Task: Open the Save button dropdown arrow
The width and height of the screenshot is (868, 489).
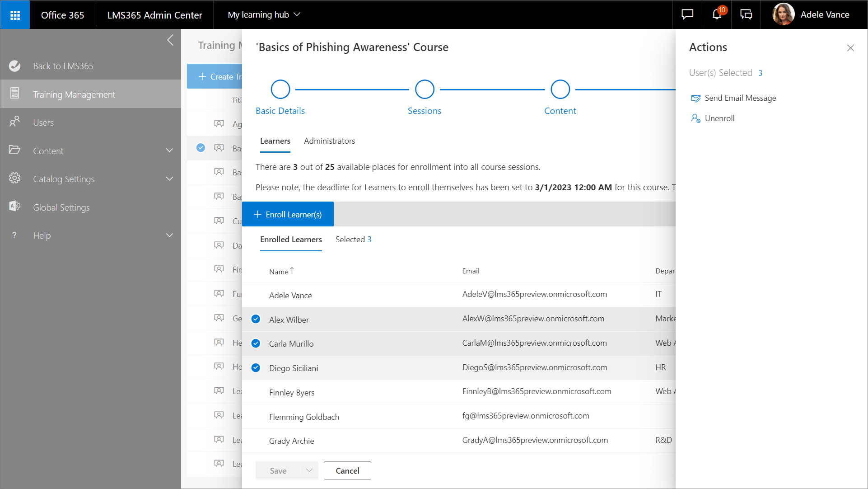Action: click(309, 470)
